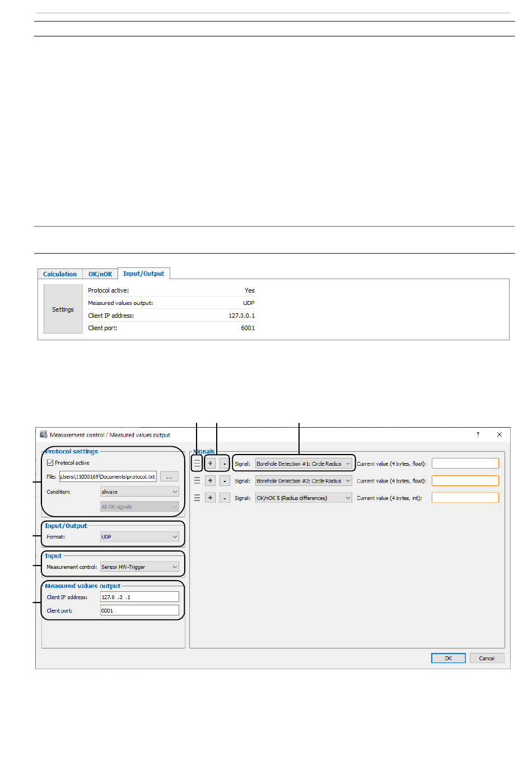
Task: Close the Measurement control dialog
Action: pyautogui.click(x=500, y=434)
